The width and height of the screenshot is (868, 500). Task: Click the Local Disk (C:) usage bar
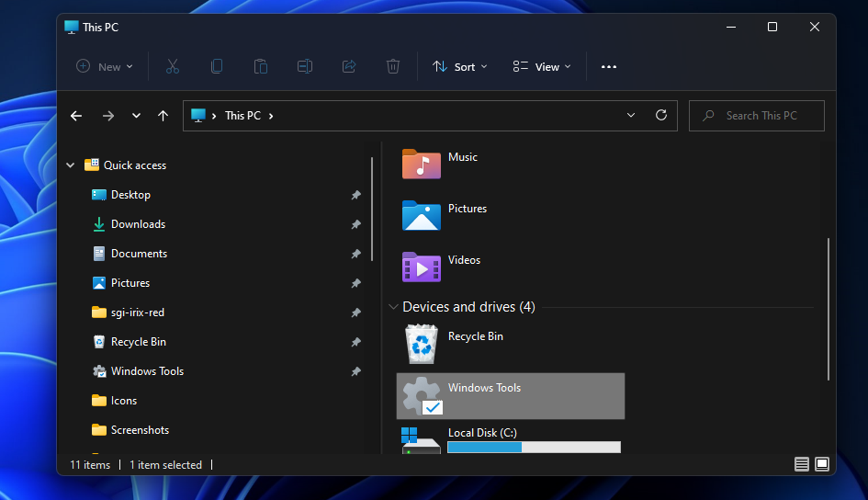[534, 448]
